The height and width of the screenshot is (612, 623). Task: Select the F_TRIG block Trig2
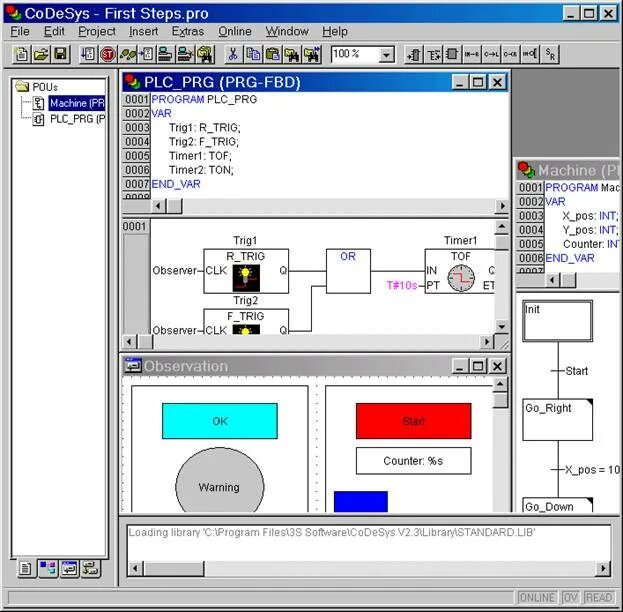[246, 322]
